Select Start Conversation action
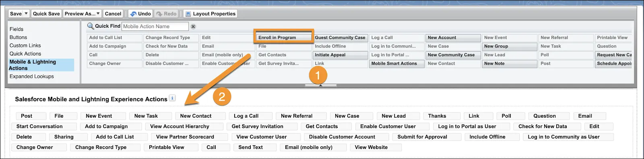644x159 pixels. (43, 126)
